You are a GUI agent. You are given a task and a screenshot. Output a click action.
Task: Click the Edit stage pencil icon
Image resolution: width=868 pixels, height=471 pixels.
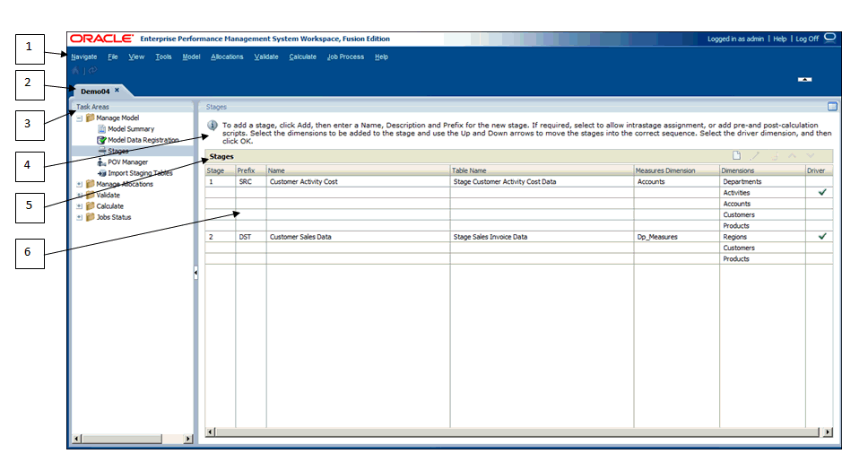click(755, 156)
